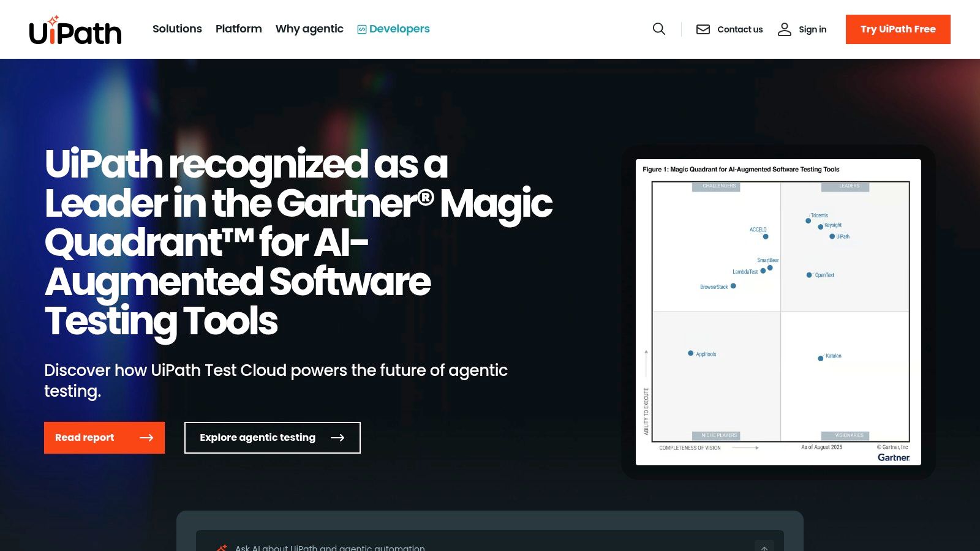Open the site search magnifier icon
This screenshot has height=551, width=980.
pos(659,29)
